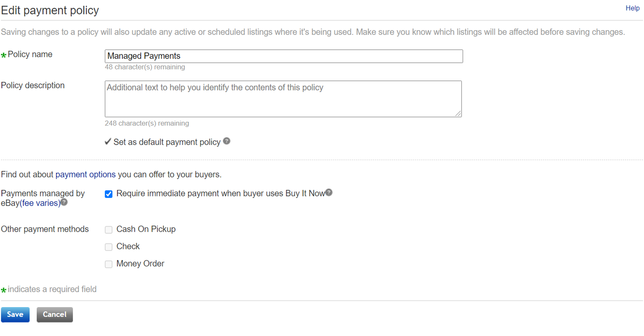The width and height of the screenshot is (644, 336).
Task: Enable the Cash On Pickup checkbox
Action: (x=109, y=230)
